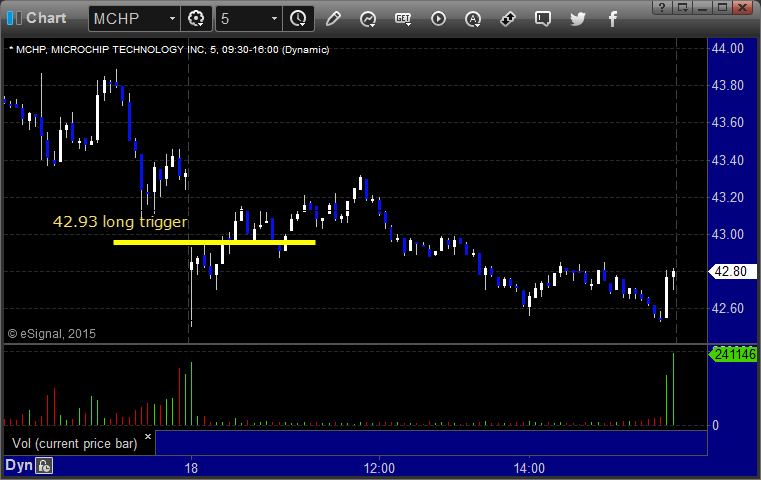761x480 pixels.
Task: Share chart via Twitter icon
Action: click(x=578, y=19)
